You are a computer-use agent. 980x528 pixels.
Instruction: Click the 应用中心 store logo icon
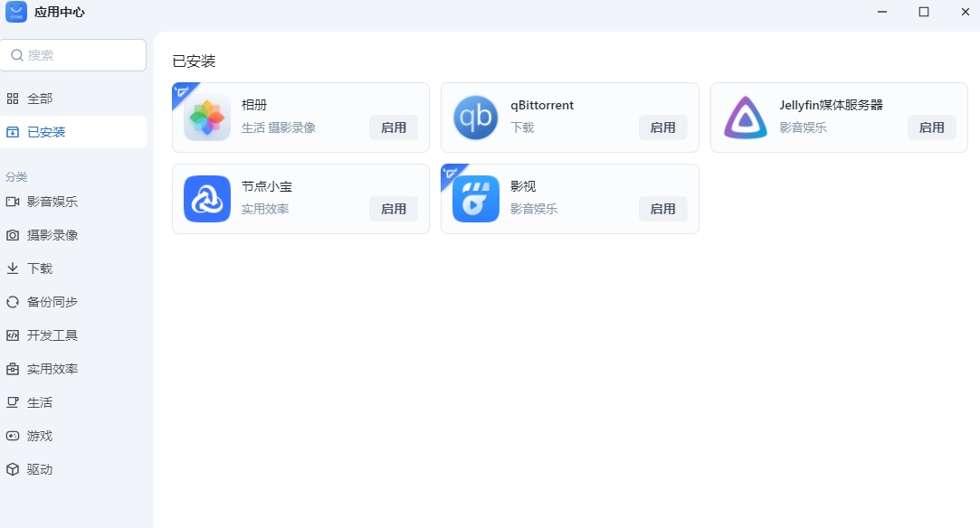coord(16,12)
